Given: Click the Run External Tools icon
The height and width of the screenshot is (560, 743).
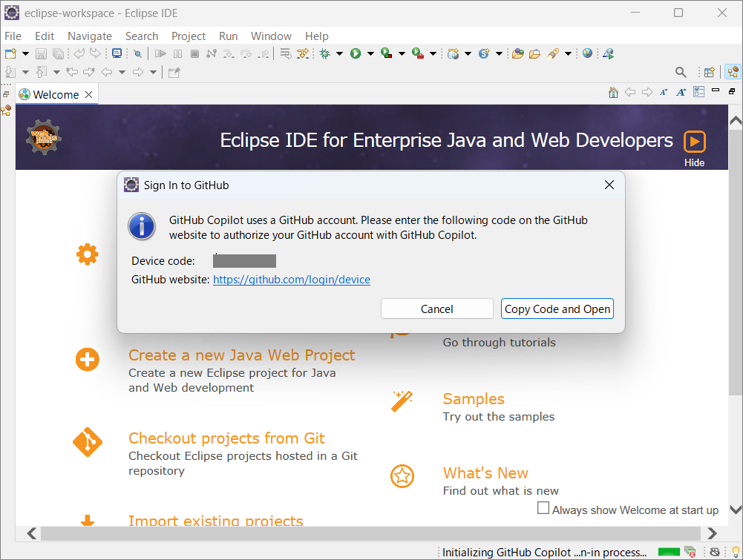Looking at the screenshot, I should pyautogui.click(x=417, y=53).
